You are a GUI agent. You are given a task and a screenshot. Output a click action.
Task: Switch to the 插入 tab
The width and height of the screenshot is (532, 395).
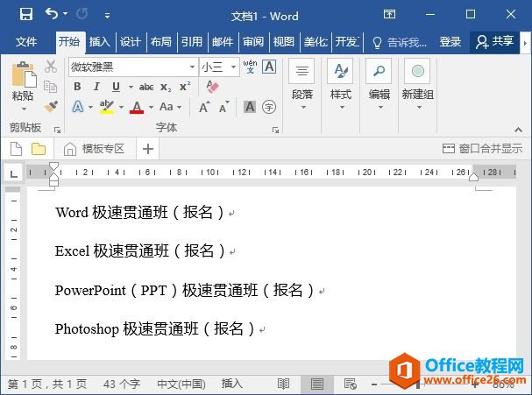pos(99,42)
